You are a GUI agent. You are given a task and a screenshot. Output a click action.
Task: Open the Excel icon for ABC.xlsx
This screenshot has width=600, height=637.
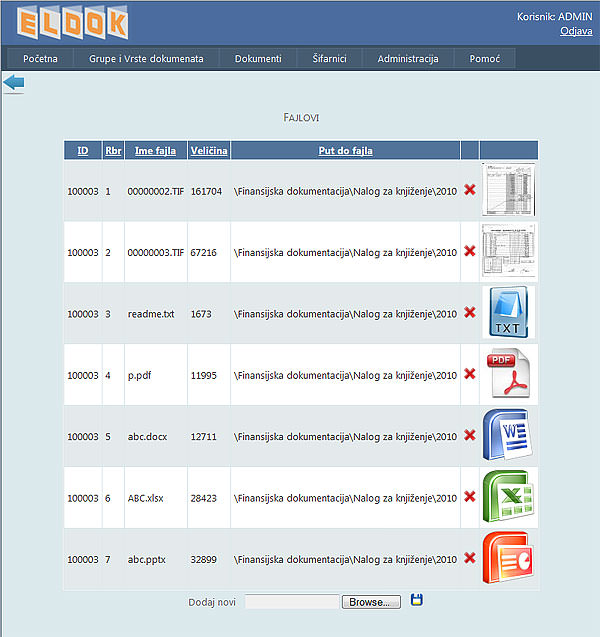pos(508,497)
